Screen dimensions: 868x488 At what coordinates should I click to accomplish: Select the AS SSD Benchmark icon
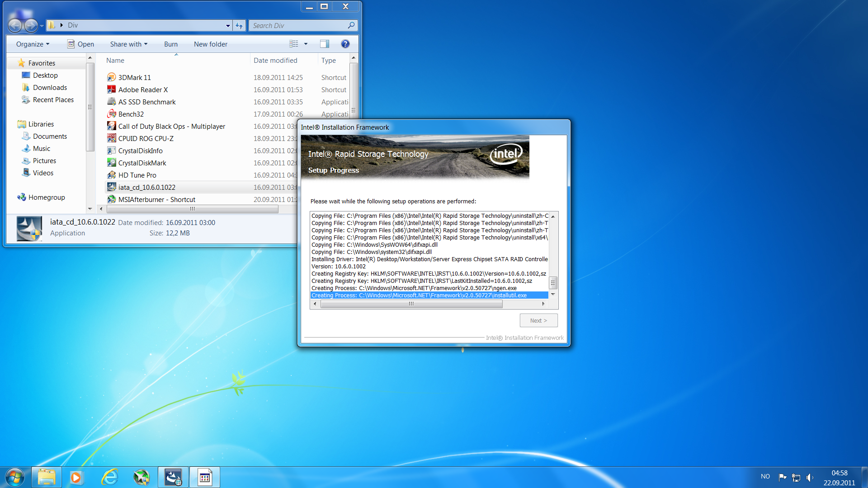pyautogui.click(x=111, y=102)
